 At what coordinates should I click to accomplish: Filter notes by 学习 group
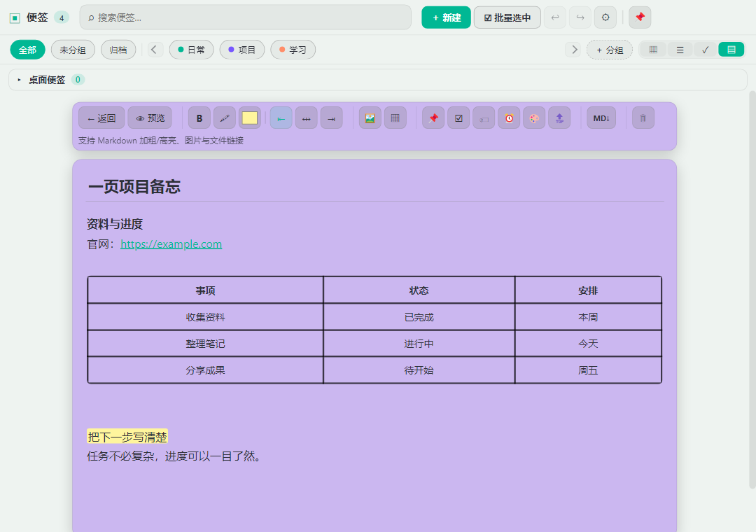click(293, 50)
